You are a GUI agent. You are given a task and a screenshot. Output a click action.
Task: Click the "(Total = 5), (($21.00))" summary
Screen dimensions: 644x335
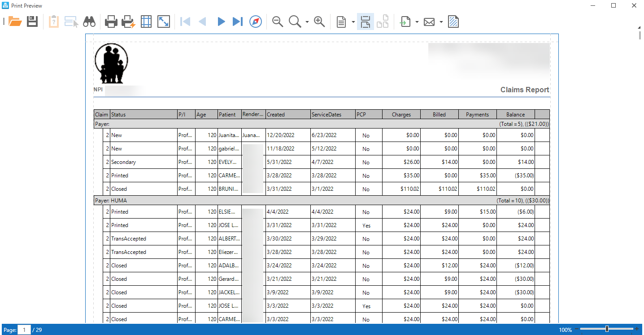524,124
